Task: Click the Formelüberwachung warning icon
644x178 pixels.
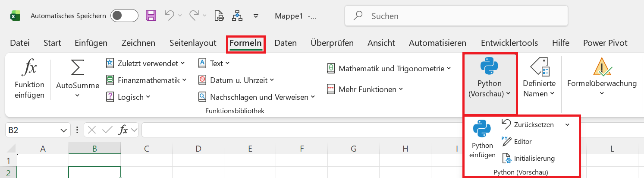Action: 601,67
